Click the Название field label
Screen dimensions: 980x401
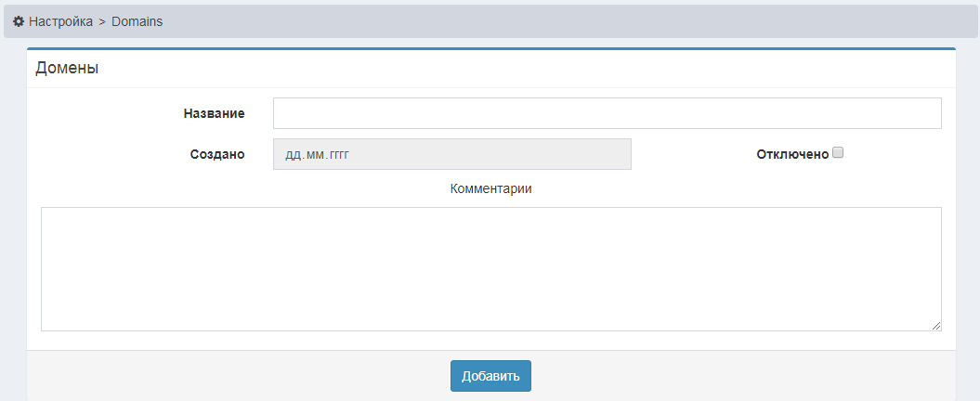[x=214, y=113]
